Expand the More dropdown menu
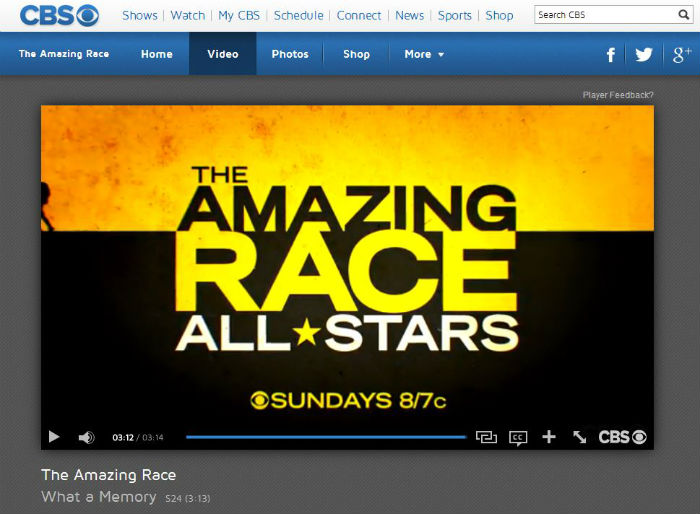The width and height of the screenshot is (700, 514). [424, 54]
